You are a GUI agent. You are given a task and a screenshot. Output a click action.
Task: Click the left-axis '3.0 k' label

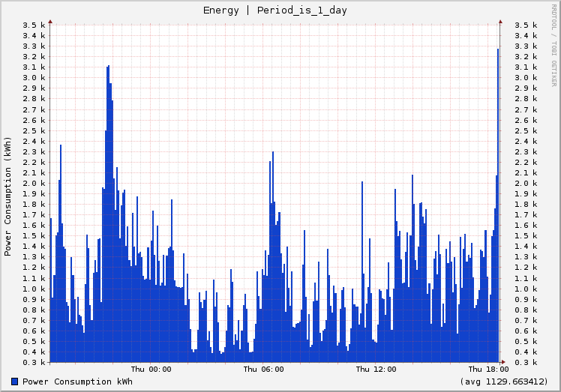(x=34, y=78)
